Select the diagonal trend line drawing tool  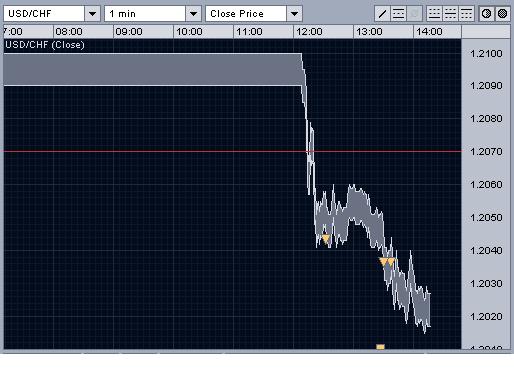click(382, 14)
